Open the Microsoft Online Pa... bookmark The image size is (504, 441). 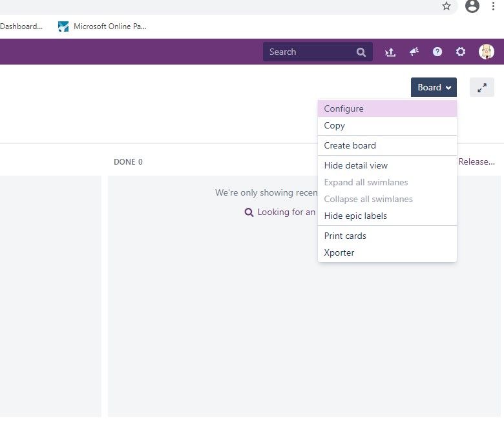[x=102, y=26]
